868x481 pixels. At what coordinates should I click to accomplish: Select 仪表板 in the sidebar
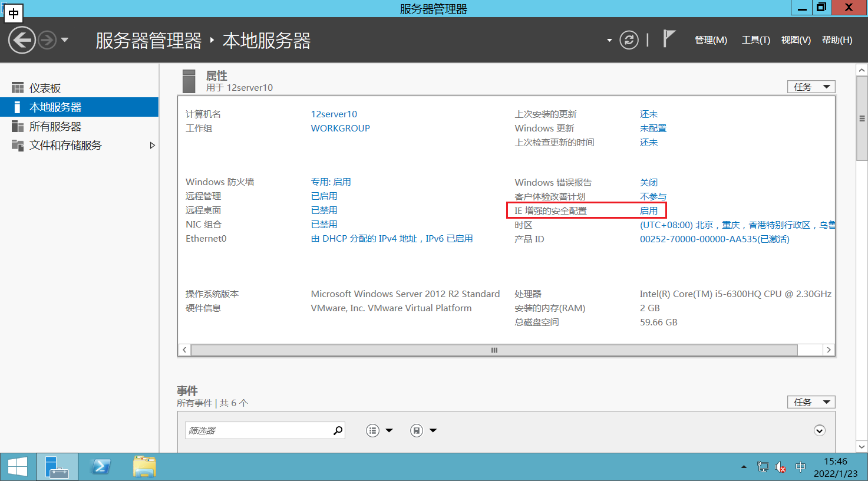(x=79, y=88)
